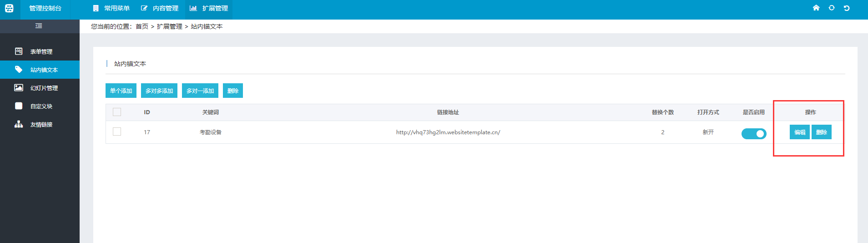Check the checkbox for row ID 17

click(x=117, y=132)
